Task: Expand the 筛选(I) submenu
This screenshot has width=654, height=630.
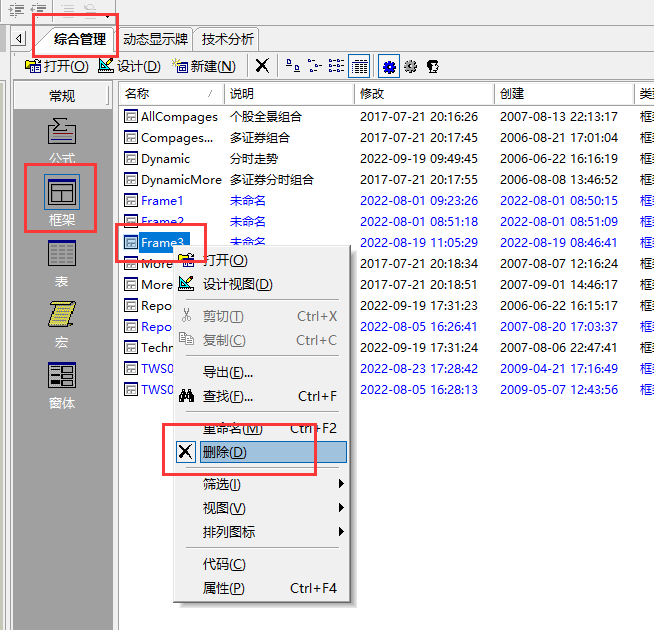Action: tap(262, 484)
